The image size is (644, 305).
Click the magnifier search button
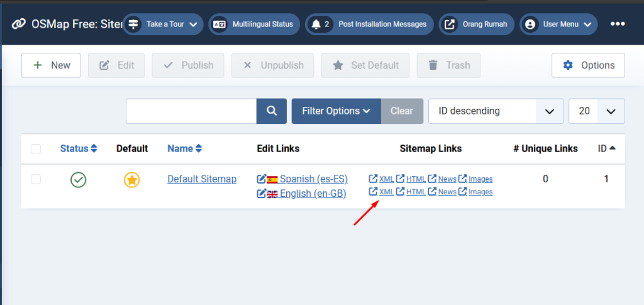272,111
